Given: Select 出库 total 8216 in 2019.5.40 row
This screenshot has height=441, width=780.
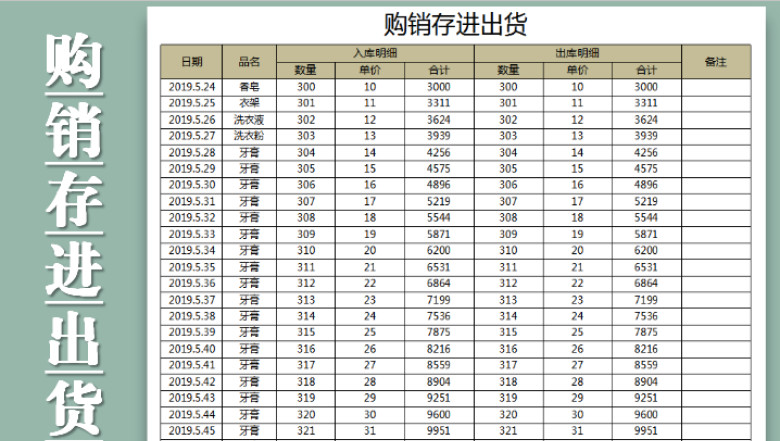Looking at the screenshot, I should coord(647,349).
